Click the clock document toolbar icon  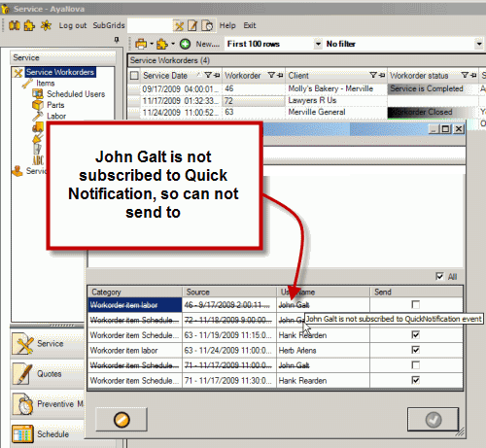pos(207,25)
